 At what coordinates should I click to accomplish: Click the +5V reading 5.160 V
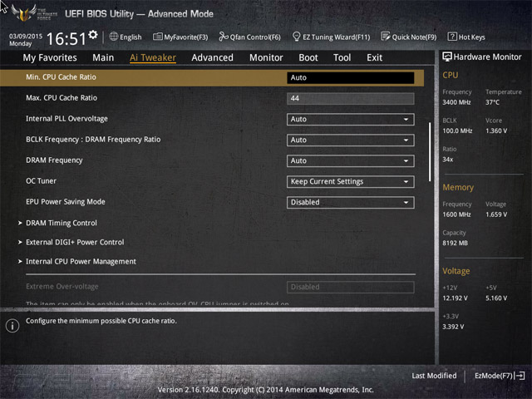(x=496, y=298)
